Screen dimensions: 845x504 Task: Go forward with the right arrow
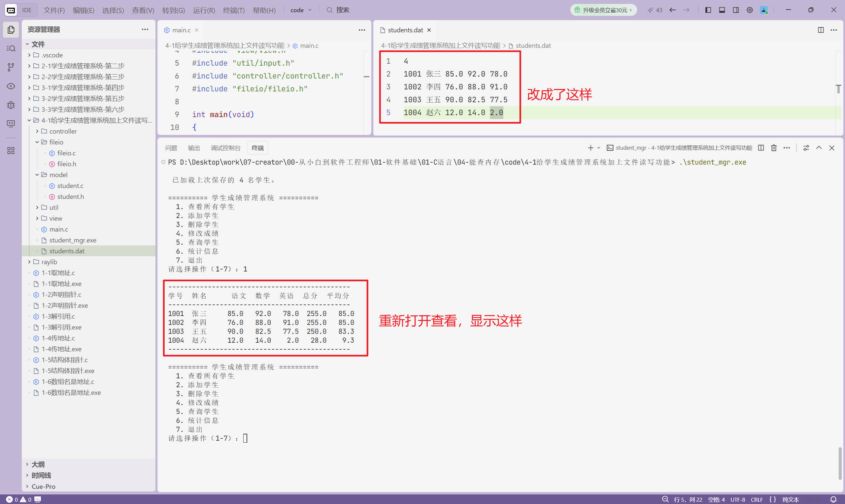(x=686, y=10)
